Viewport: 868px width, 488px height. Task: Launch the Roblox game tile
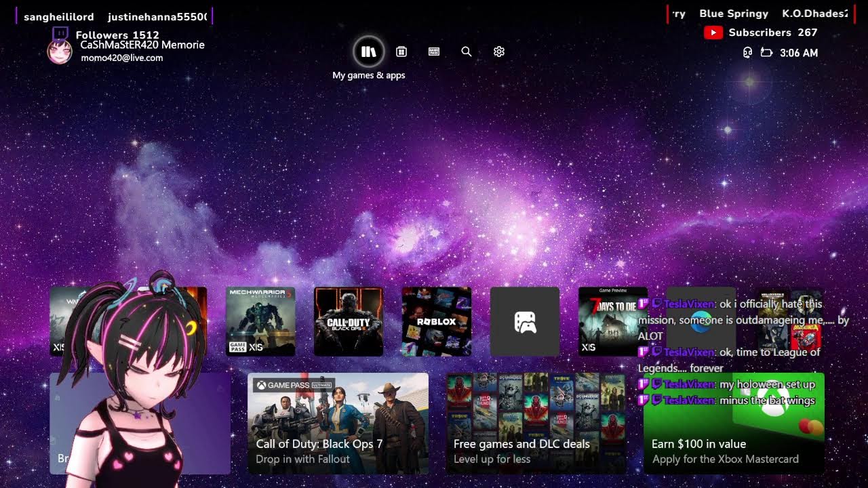point(437,322)
